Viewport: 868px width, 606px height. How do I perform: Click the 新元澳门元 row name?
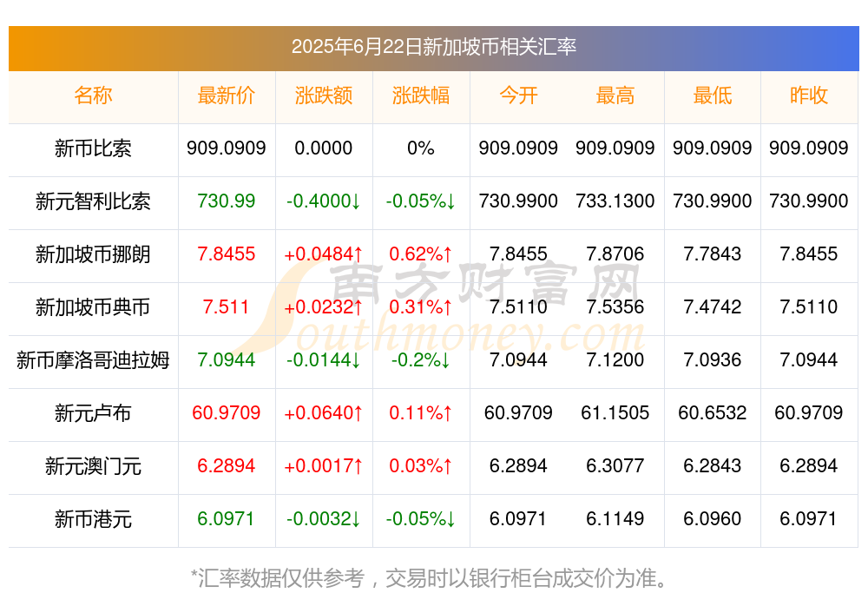(x=93, y=466)
